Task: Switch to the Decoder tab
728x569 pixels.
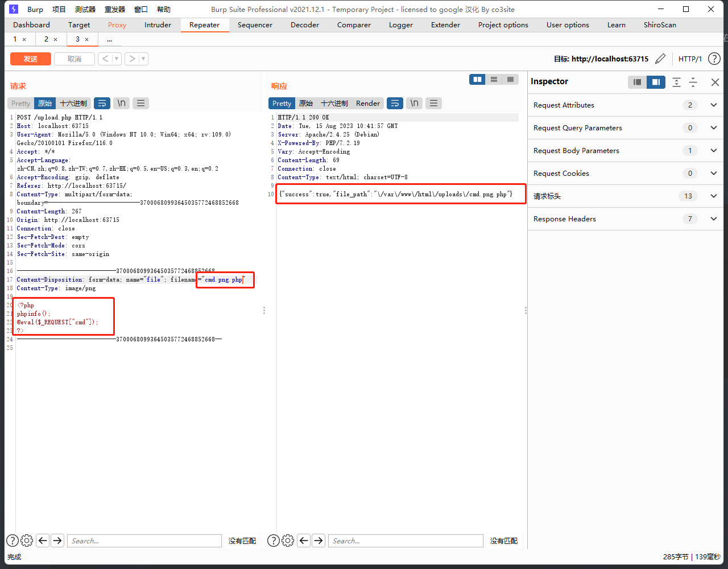Action: pyautogui.click(x=304, y=24)
